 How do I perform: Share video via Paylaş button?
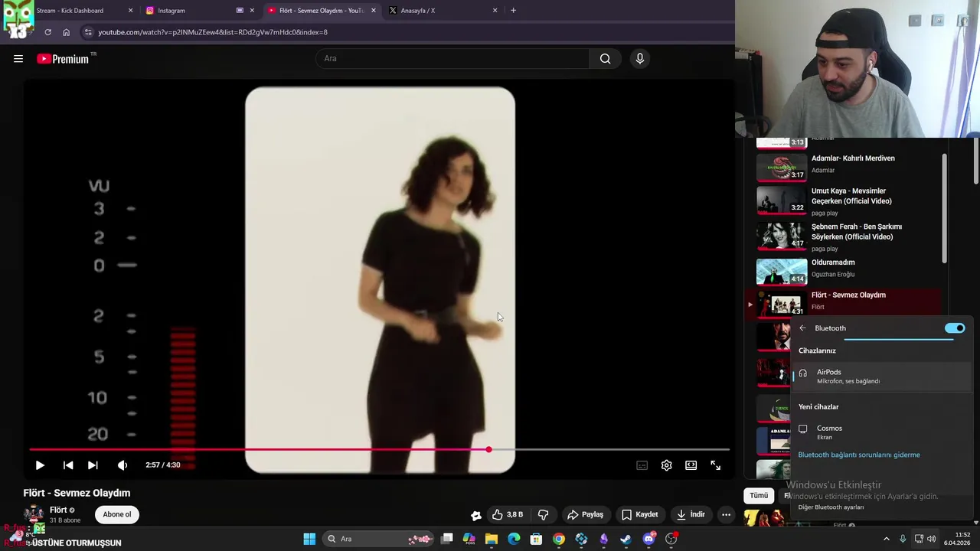(x=585, y=514)
